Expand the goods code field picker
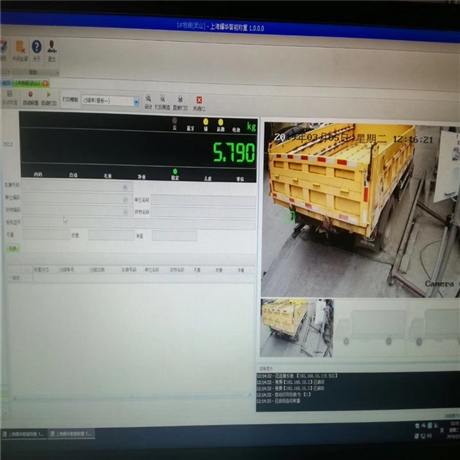Image resolution: width=460 pixels, height=460 pixels. tap(126, 212)
